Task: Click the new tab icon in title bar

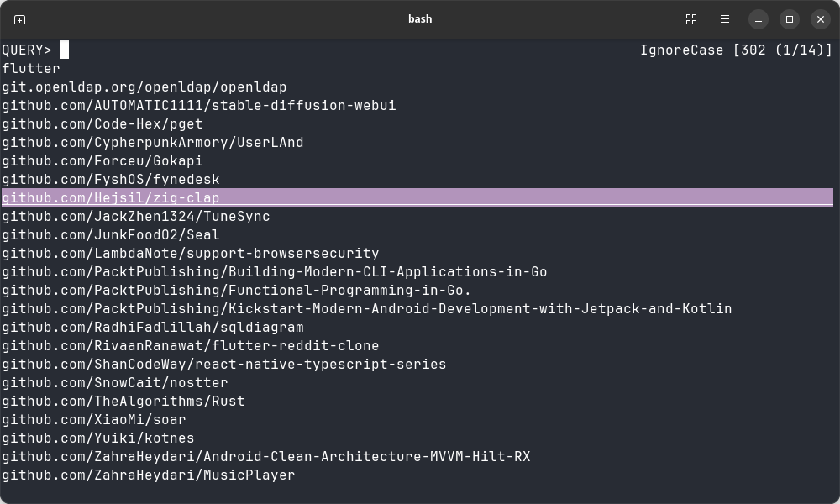Action: click(x=20, y=19)
